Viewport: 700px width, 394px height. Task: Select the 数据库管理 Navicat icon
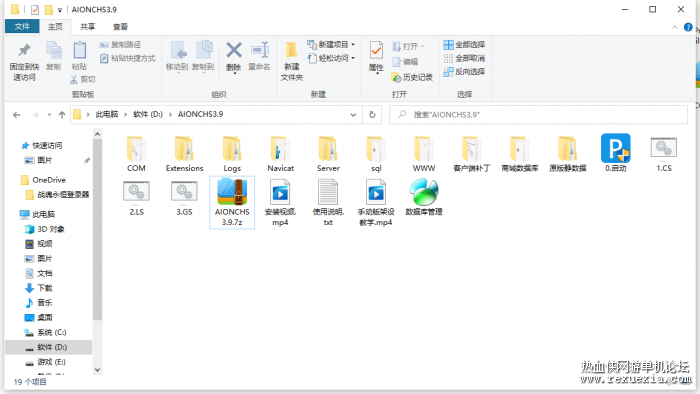[x=424, y=198]
